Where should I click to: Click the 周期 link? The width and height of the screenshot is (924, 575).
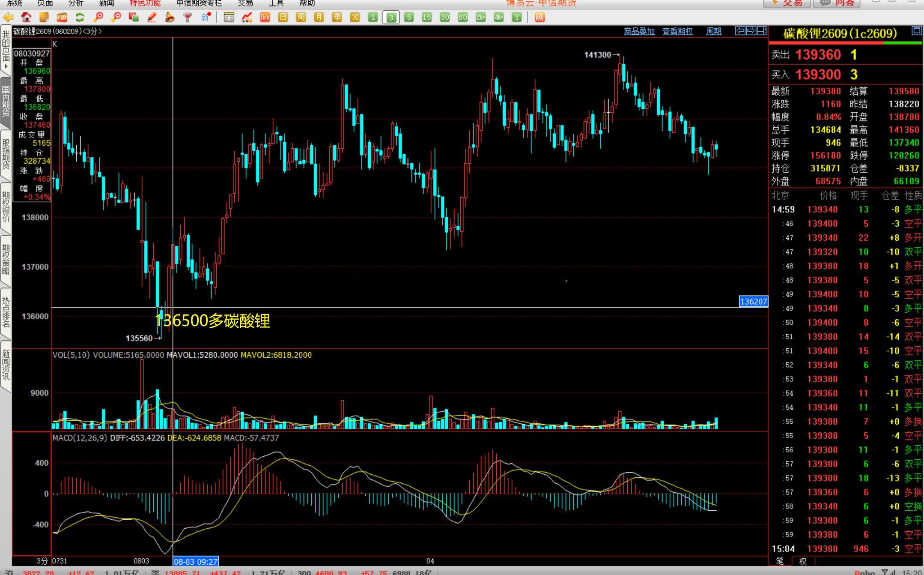coord(714,31)
